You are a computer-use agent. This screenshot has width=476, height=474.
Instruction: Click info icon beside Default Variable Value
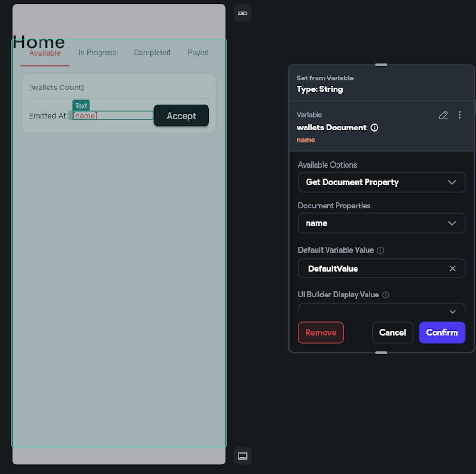point(380,250)
